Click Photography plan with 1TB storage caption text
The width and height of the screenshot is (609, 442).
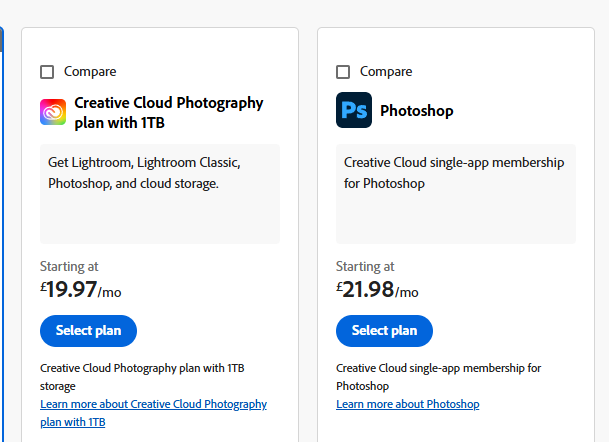click(142, 377)
